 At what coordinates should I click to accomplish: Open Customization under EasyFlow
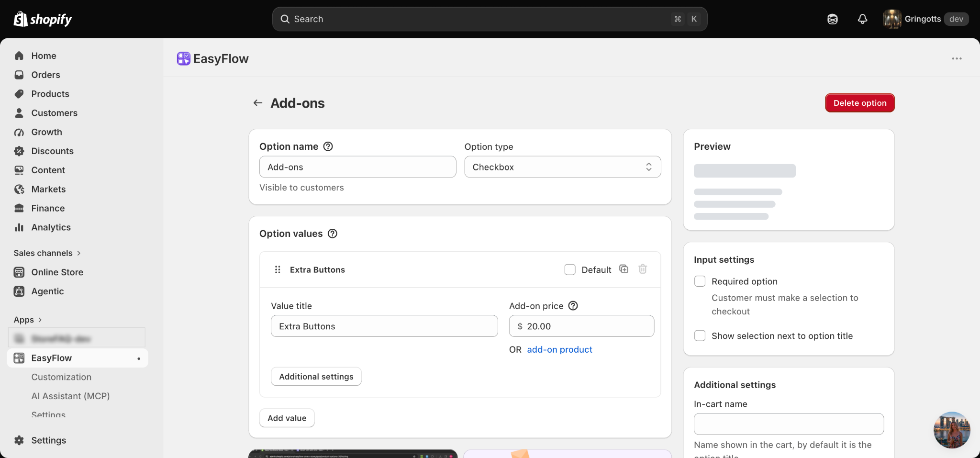point(61,377)
